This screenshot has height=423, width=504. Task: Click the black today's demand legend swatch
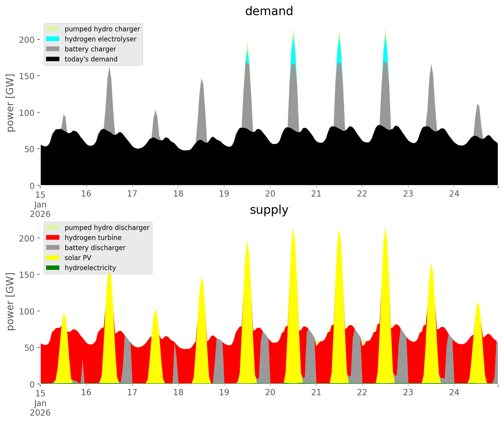coord(53,59)
